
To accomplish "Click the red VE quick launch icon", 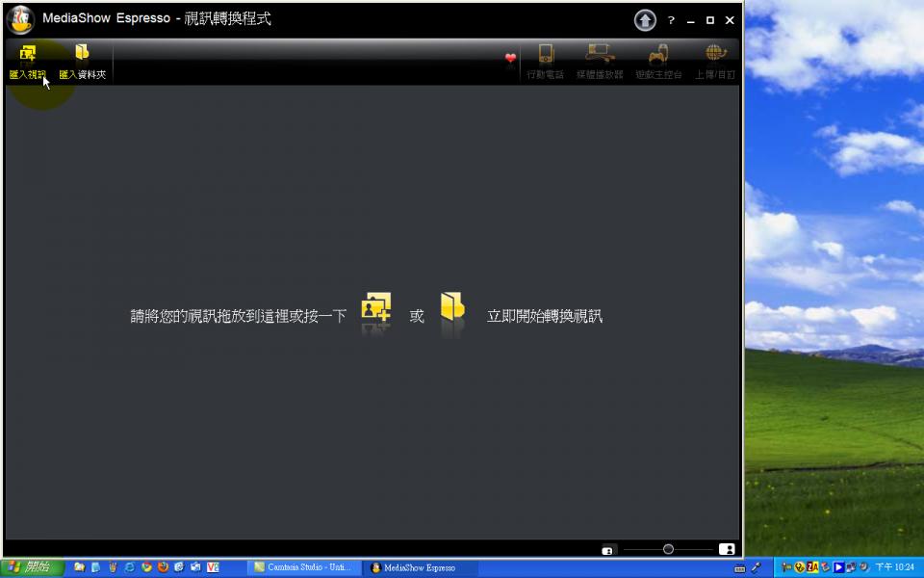I will click(213, 567).
